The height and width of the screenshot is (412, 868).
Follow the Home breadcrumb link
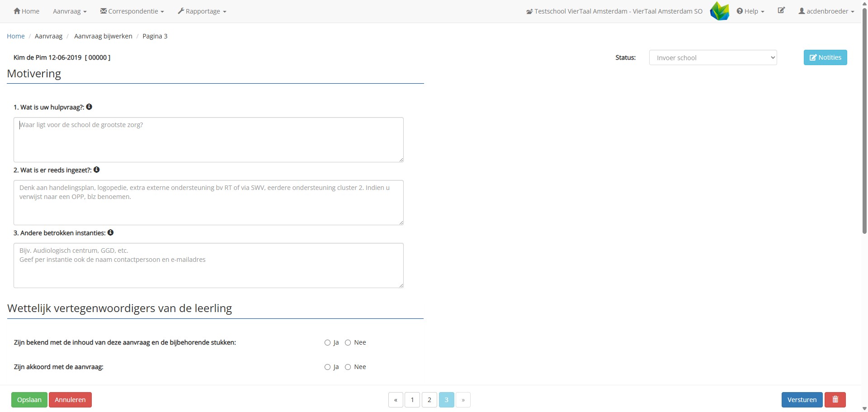(16, 36)
